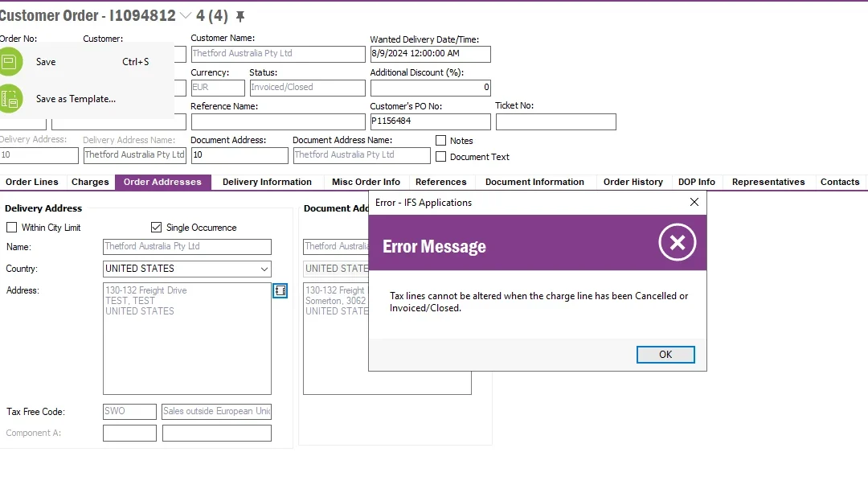Click OK in the Error Message dialog
The image size is (868, 485).
[665, 354]
